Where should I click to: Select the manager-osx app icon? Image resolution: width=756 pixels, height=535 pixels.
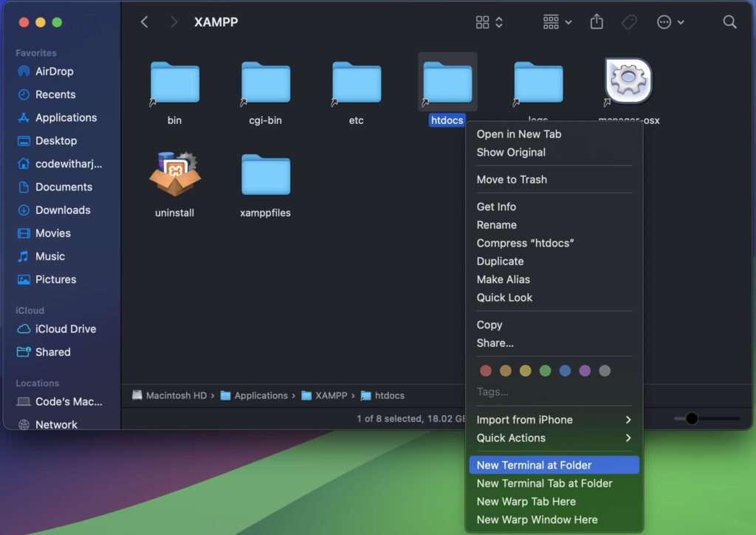pyautogui.click(x=629, y=81)
